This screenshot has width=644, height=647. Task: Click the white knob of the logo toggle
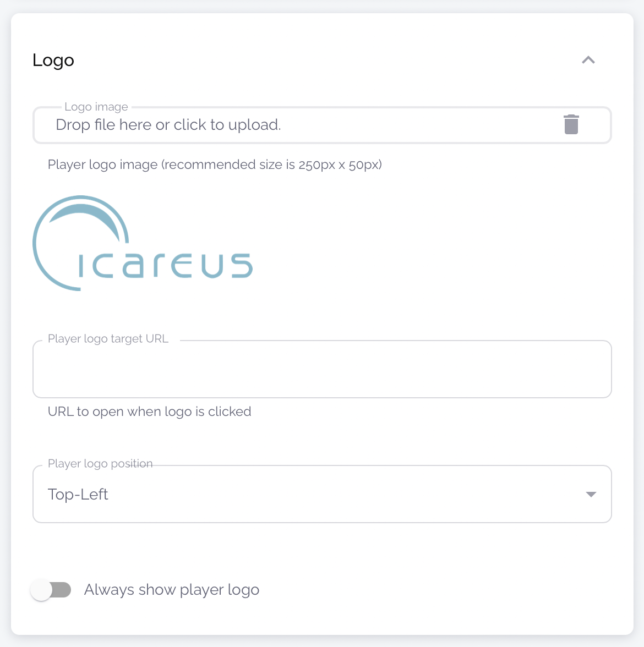[x=41, y=590]
